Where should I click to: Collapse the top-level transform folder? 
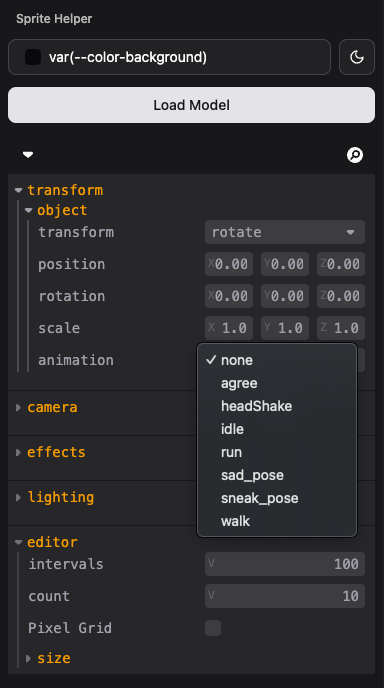(59, 190)
